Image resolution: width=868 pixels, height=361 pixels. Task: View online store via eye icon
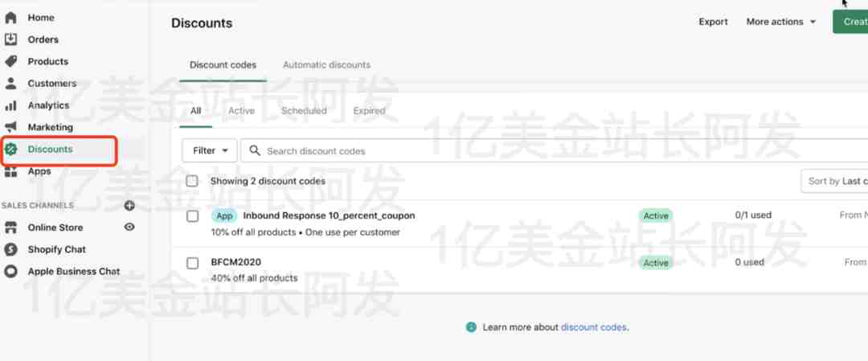[x=129, y=227]
